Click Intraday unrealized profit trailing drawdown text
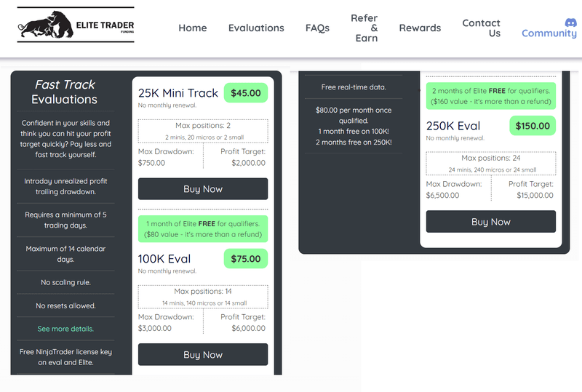The image size is (582, 392). (x=65, y=186)
